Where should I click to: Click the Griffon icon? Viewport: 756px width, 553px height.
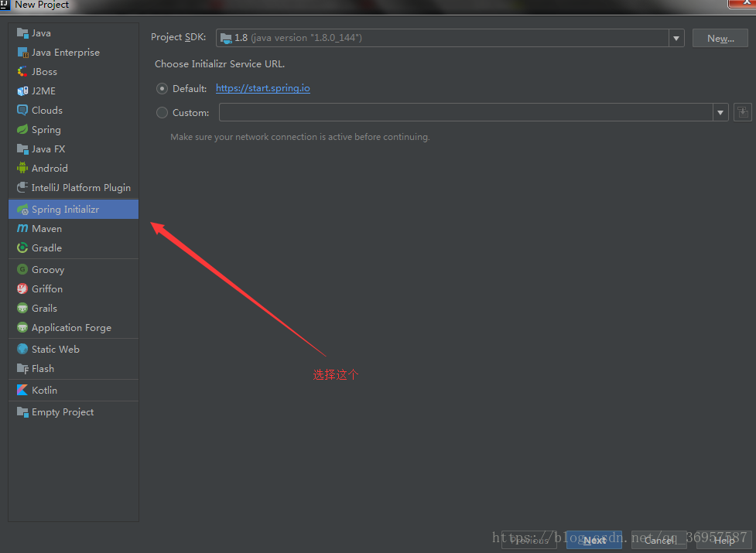pyautogui.click(x=22, y=289)
